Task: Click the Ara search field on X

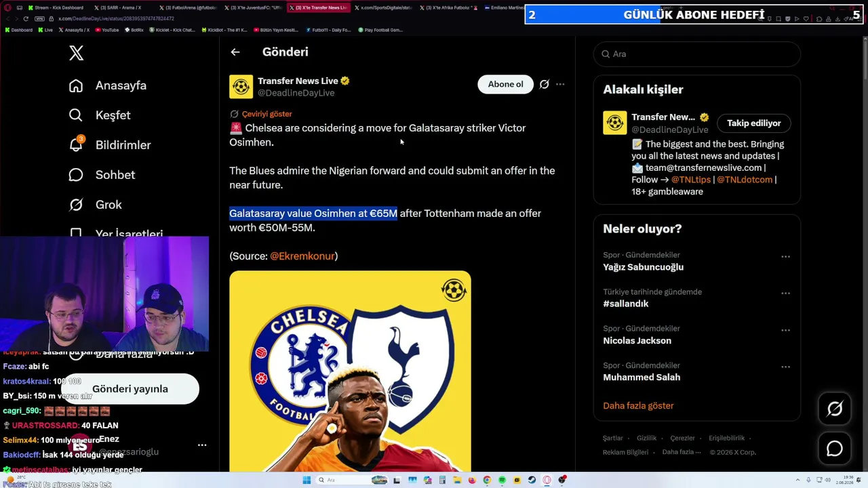Action: pyautogui.click(x=697, y=54)
